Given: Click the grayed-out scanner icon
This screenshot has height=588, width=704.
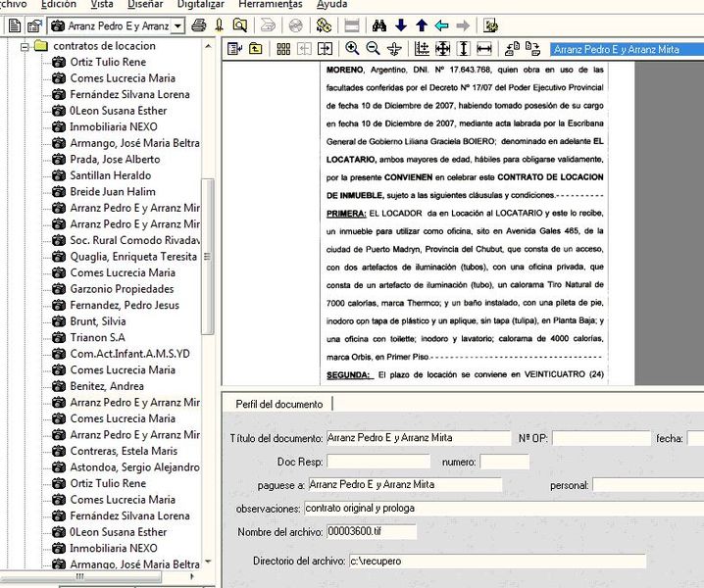Looking at the screenshot, I should pos(268,25).
